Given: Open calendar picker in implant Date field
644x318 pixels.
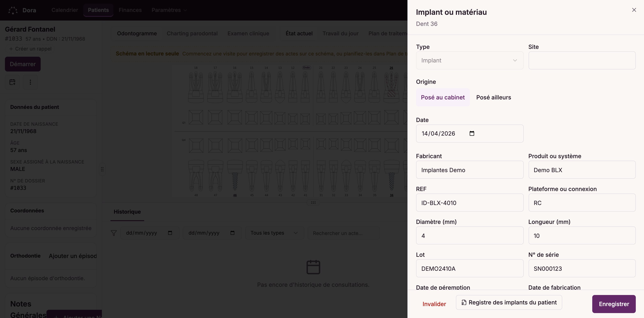Looking at the screenshot, I should pos(472,134).
